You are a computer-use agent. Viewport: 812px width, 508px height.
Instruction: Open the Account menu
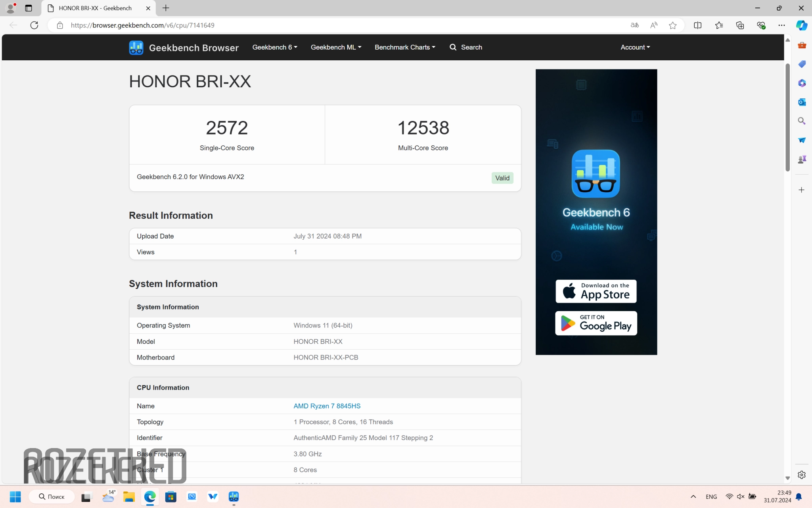click(x=635, y=47)
